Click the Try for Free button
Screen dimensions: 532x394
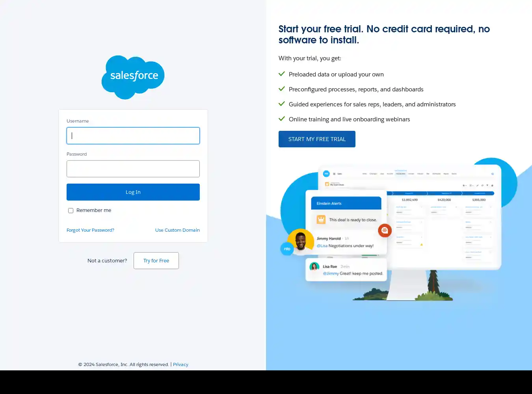156,260
